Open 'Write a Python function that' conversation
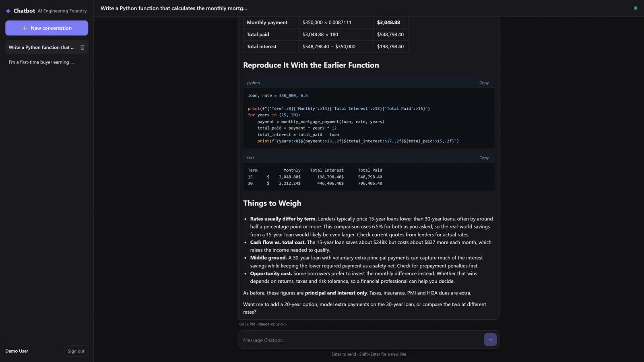Viewport: 644px width, 362px height. (41, 47)
